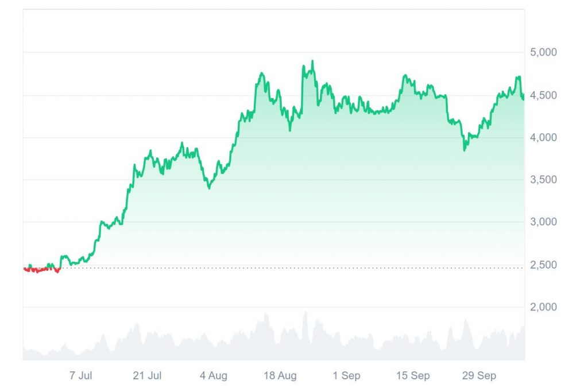Screen dimensions: 588x392
Task: Select the 3,000 price axis label
Action: (x=544, y=222)
